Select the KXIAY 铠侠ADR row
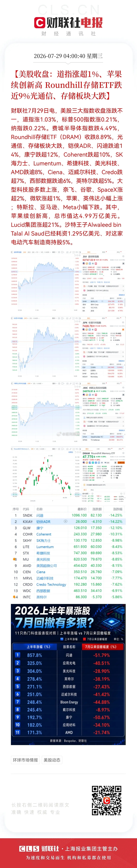The height and width of the screenshot is (868, 137). (x=68, y=521)
